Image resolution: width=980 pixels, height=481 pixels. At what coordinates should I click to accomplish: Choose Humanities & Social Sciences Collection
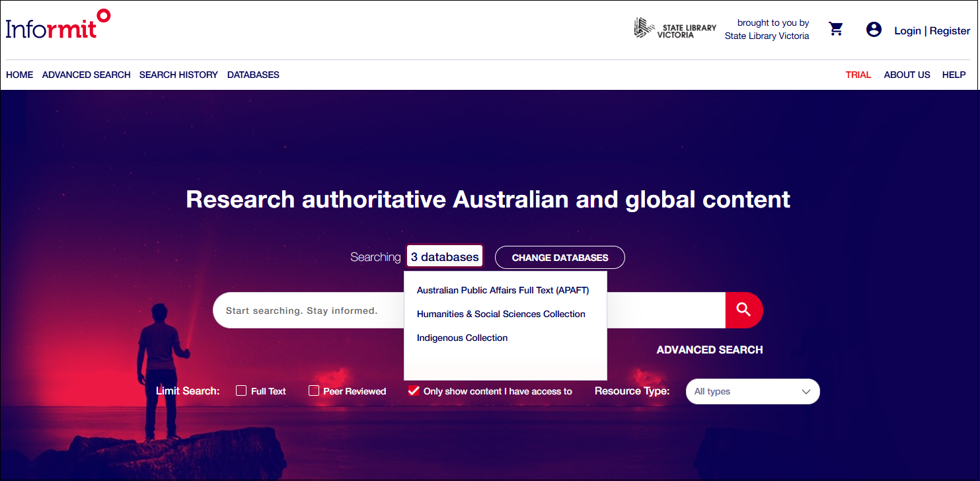coord(501,314)
